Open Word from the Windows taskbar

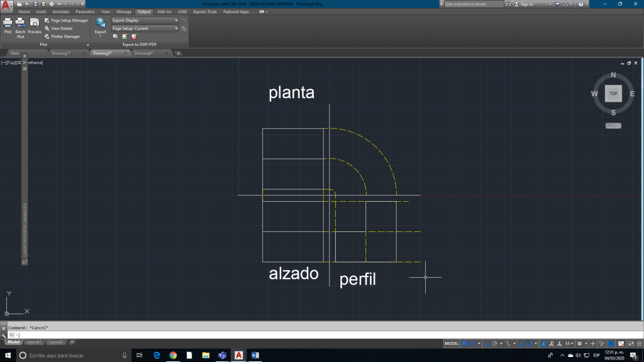pyautogui.click(x=255, y=355)
